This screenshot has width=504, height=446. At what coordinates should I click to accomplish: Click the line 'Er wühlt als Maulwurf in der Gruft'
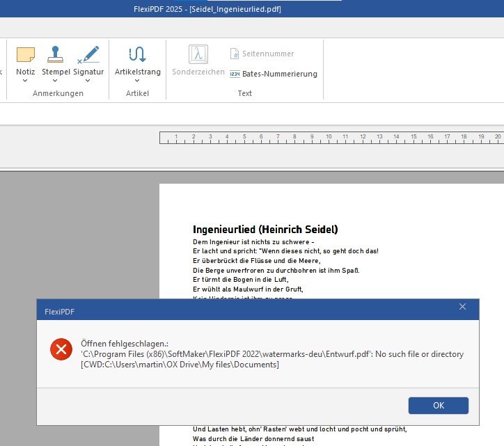pyautogui.click(x=248, y=289)
